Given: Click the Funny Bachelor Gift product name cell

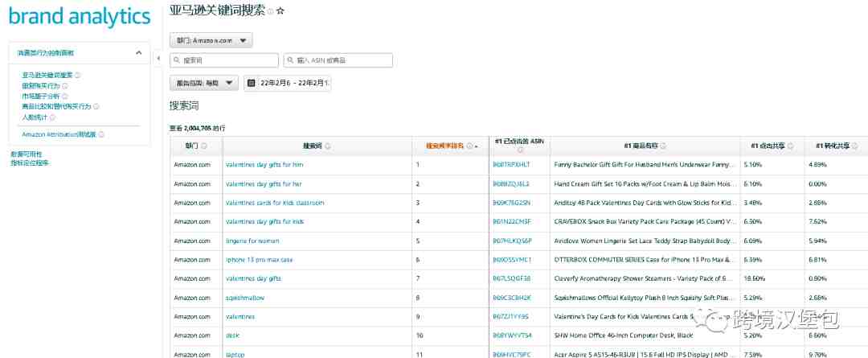Looking at the screenshot, I should tap(645, 165).
